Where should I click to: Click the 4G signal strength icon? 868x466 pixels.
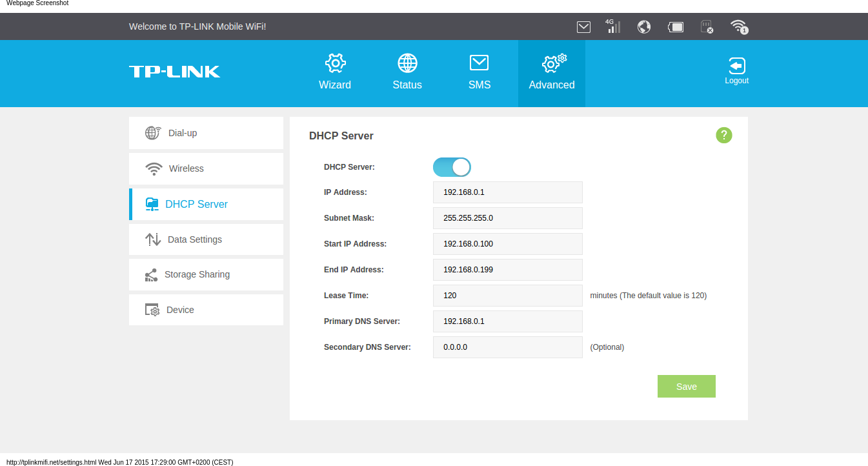click(x=613, y=26)
